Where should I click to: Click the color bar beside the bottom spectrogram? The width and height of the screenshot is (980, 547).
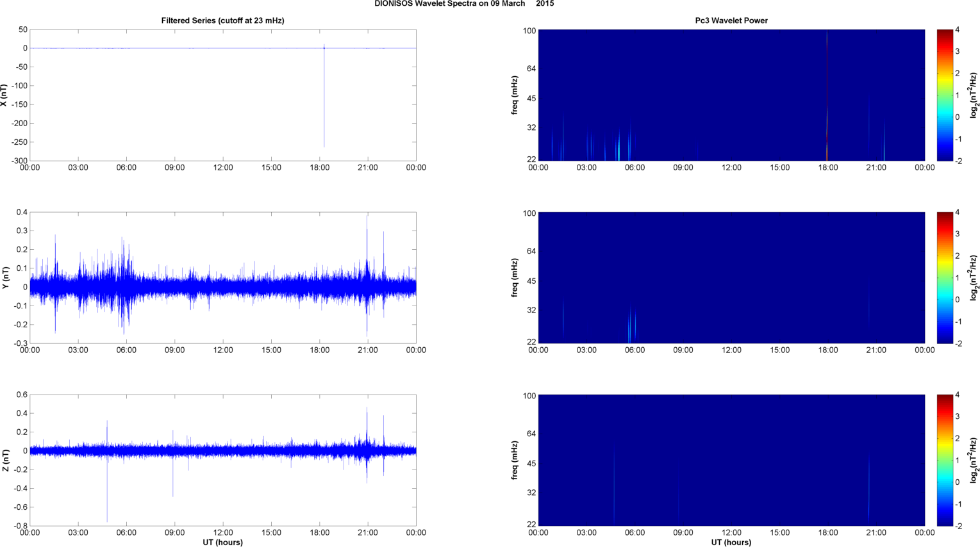click(x=945, y=460)
